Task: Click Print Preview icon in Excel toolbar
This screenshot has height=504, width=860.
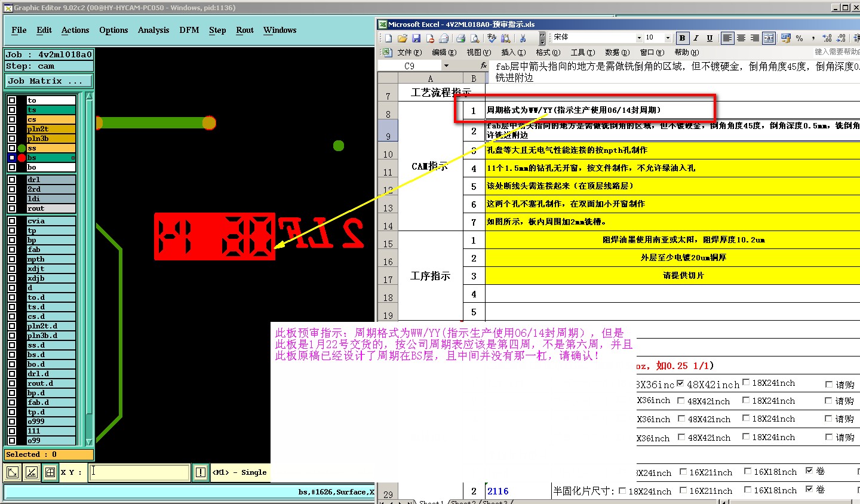Action: tap(474, 38)
